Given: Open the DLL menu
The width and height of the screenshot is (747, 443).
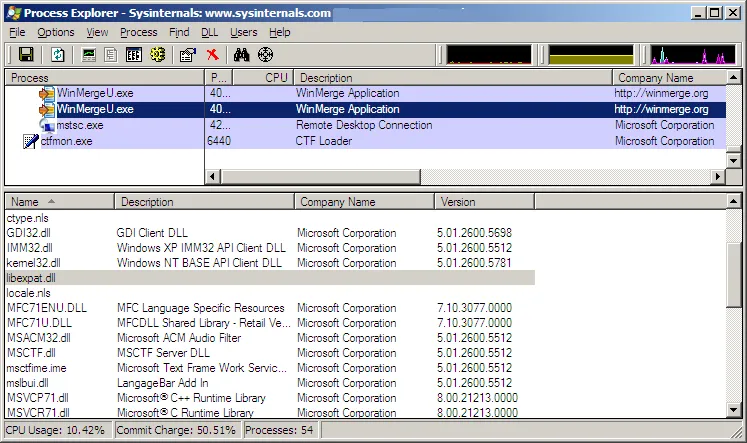Looking at the screenshot, I should coord(210,32).
